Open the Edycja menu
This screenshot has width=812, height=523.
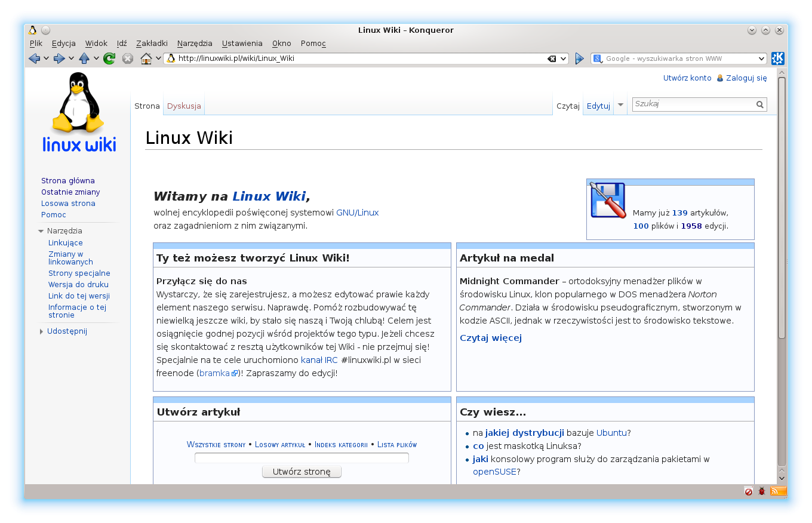(x=64, y=43)
